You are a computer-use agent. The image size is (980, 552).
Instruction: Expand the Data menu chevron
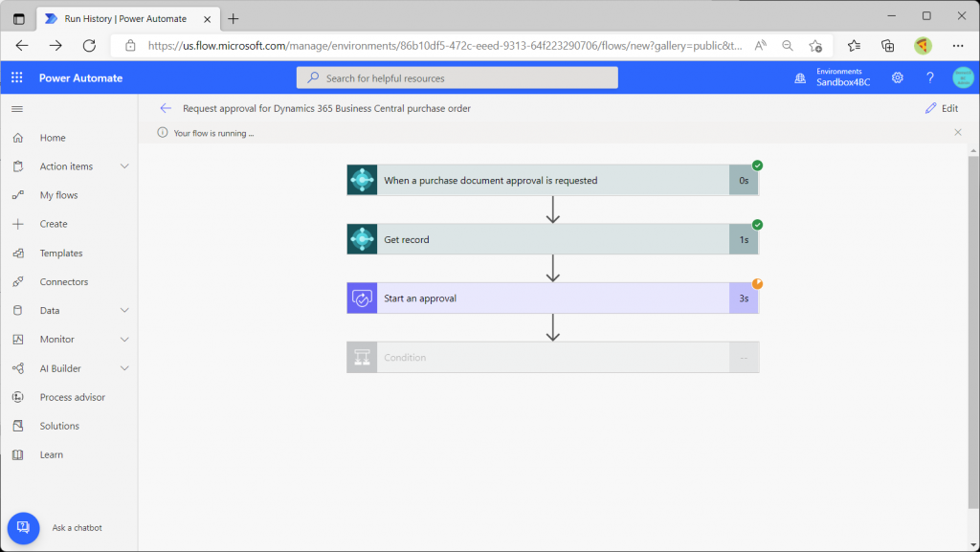click(124, 310)
